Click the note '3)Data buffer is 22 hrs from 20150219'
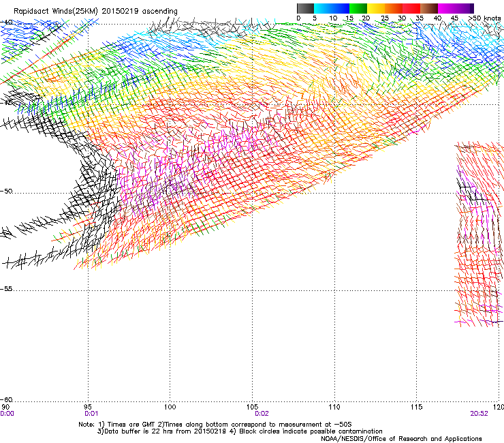The image size is (504, 443). pos(162,431)
